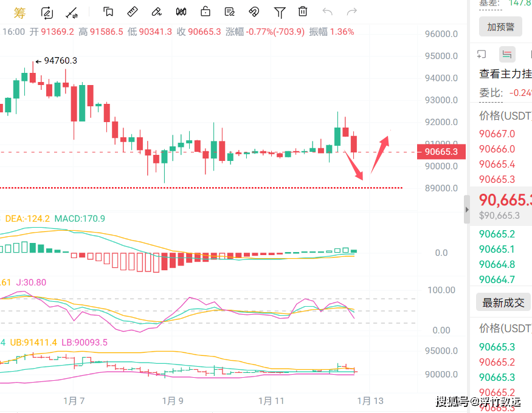Open the 查看主力挂单 link
532x413 pixels.
pyautogui.click(x=504, y=73)
